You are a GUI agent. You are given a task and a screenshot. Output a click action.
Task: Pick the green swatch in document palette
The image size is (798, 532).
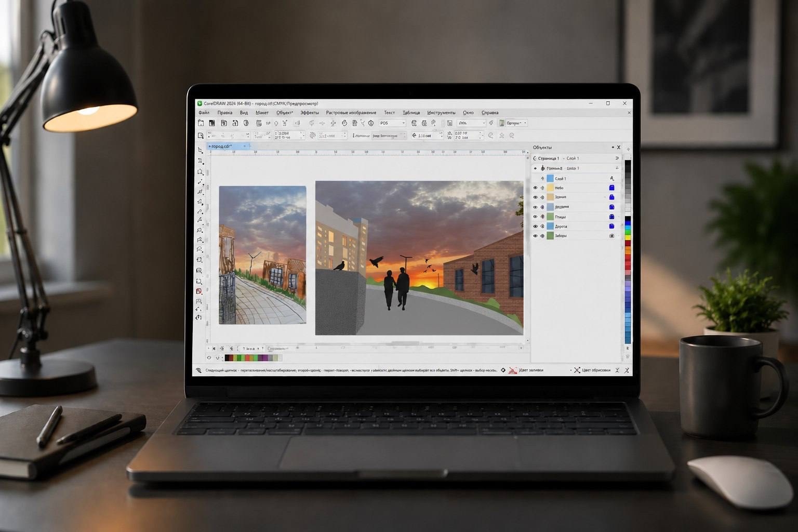click(x=240, y=357)
